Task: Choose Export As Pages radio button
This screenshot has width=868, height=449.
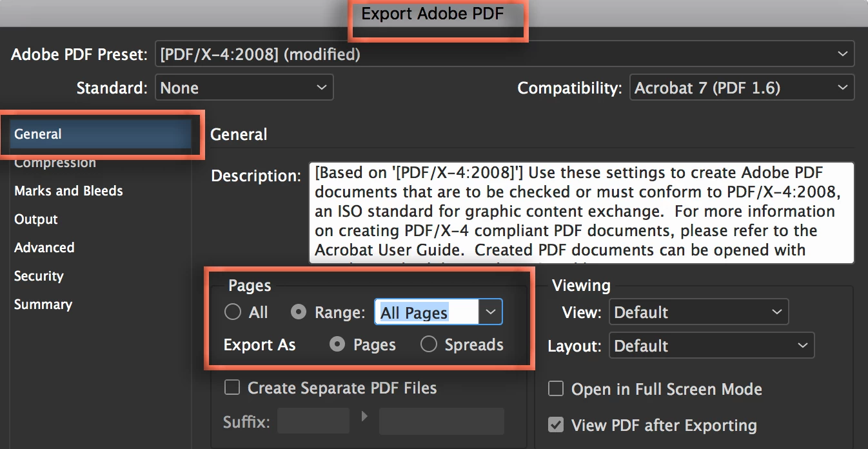Action: click(x=337, y=344)
